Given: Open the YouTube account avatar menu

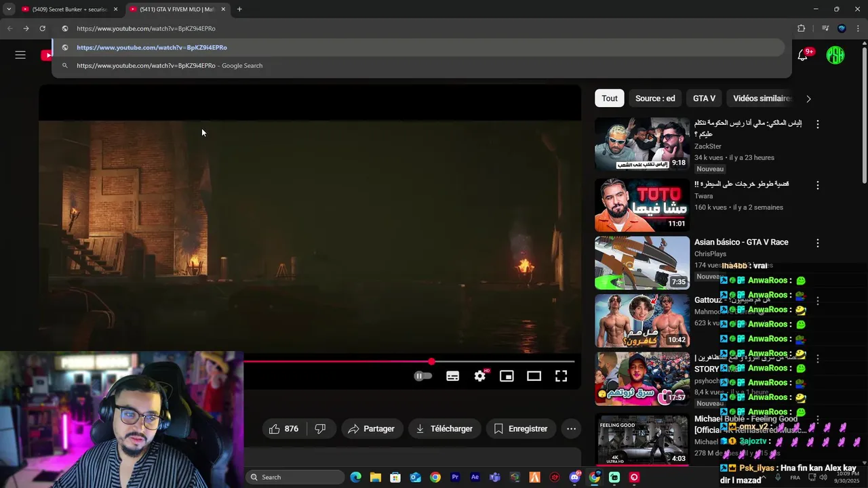Looking at the screenshot, I should point(835,56).
